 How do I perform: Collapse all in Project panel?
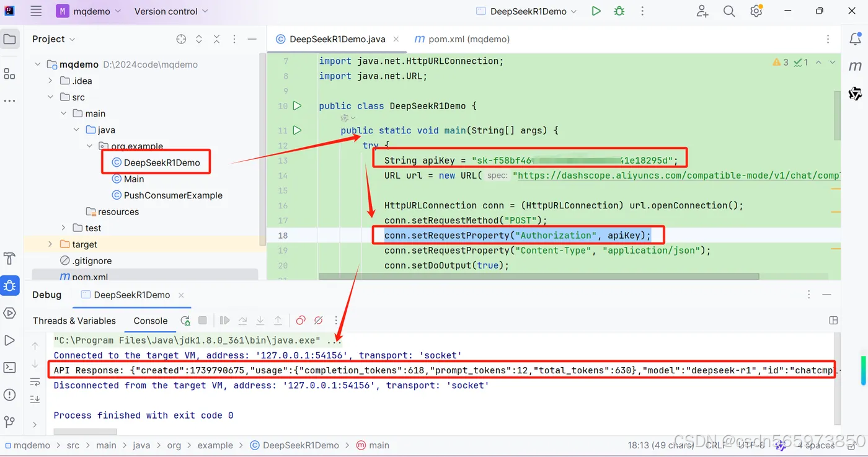(216, 39)
